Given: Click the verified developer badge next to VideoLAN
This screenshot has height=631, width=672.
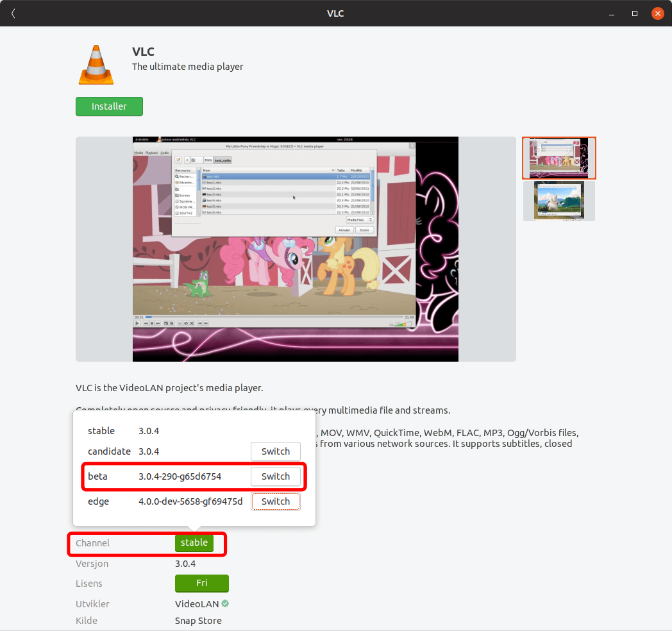Looking at the screenshot, I should (226, 603).
